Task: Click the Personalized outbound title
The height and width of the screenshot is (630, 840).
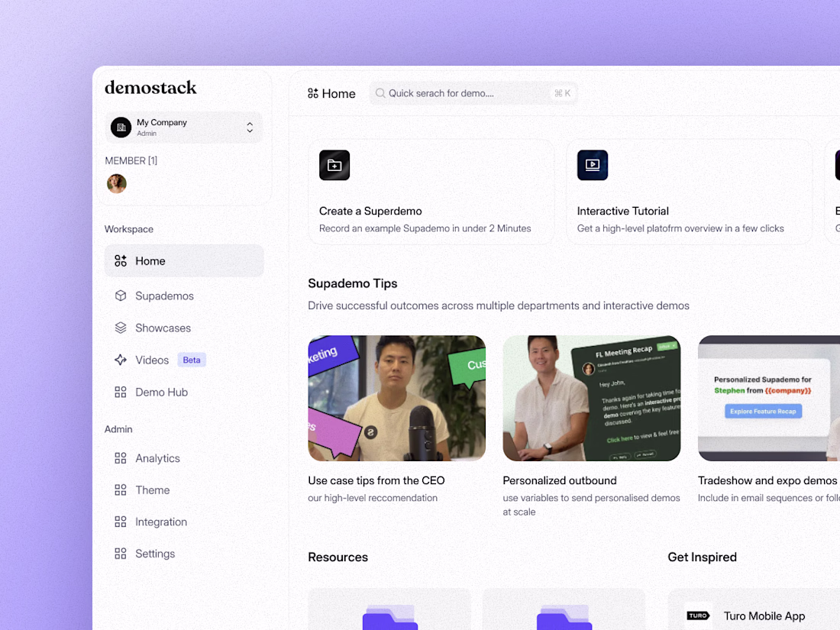Action: tap(559, 480)
